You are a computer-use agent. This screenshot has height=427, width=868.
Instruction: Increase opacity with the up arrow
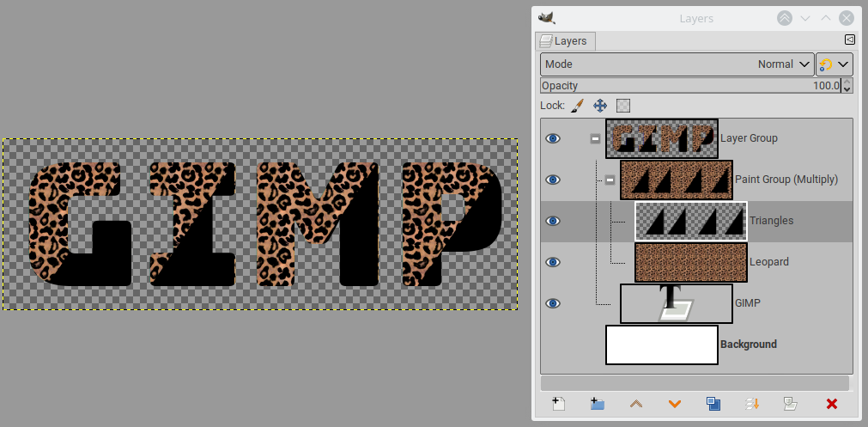pyautogui.click(x=847, y=82)
